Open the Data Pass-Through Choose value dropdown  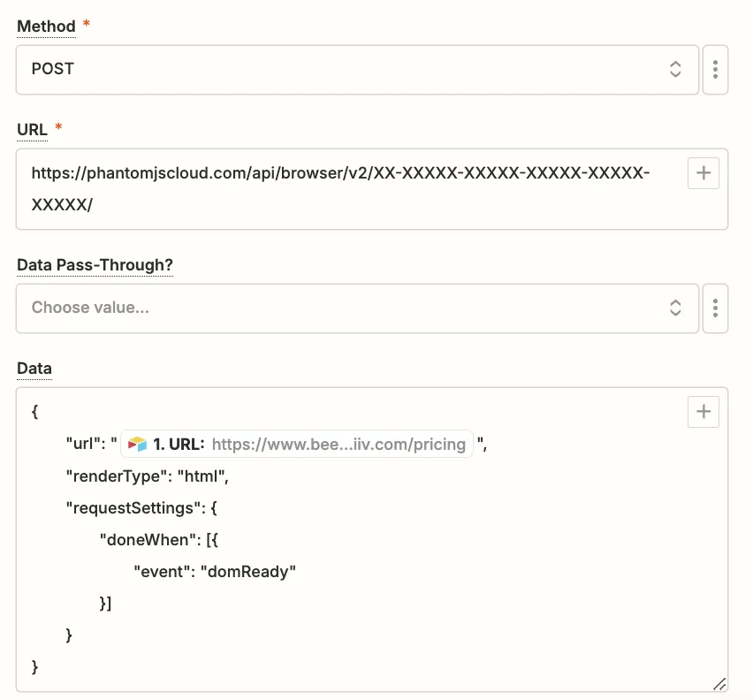click(x=357, y=308)
